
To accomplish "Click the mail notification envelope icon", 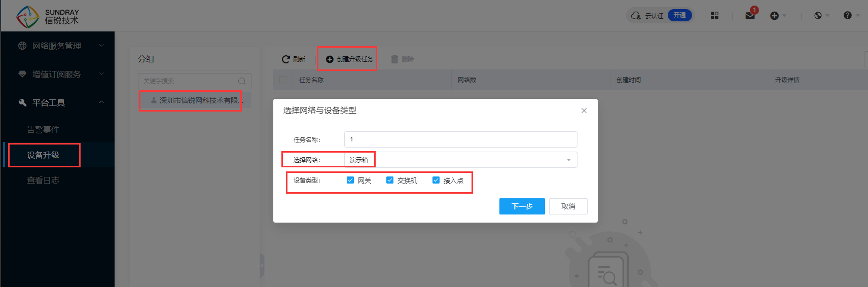I will [x=750, y=16].
